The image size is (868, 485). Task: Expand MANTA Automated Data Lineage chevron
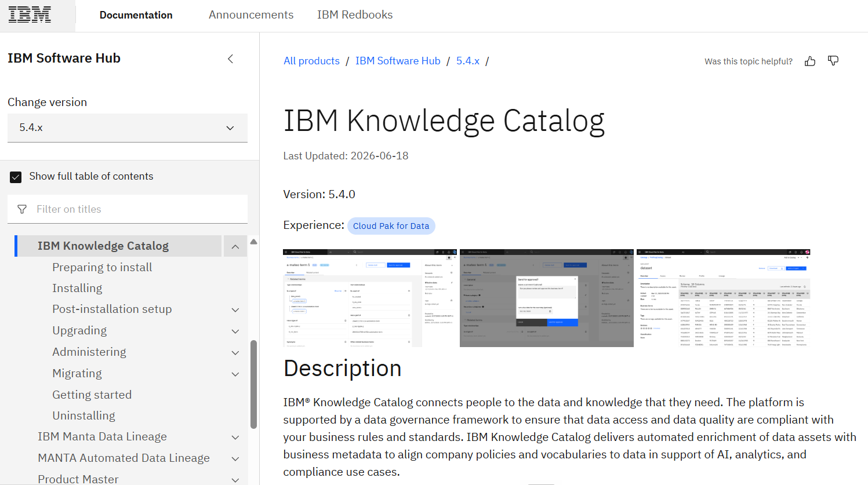pyautogui.click(x=235, y=459)
